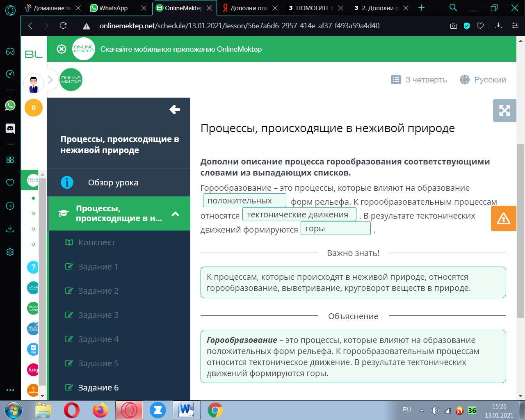Image resolution: width=525 pixels, height=420 pixels.
Task: Close the 'Домашние за' tab
Action: click(x=78, y=8)
